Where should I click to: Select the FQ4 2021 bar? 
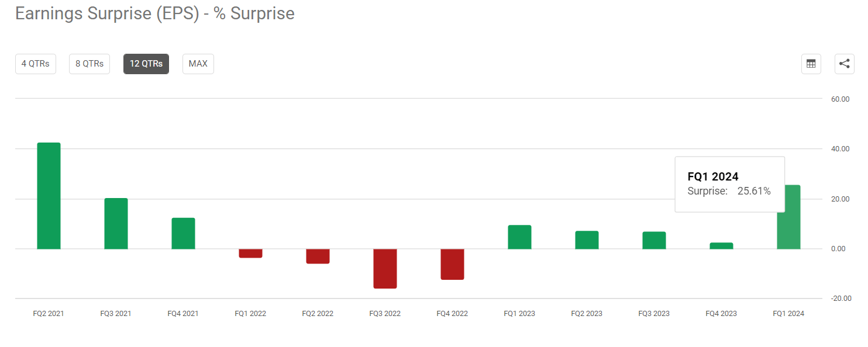(183, 234)
